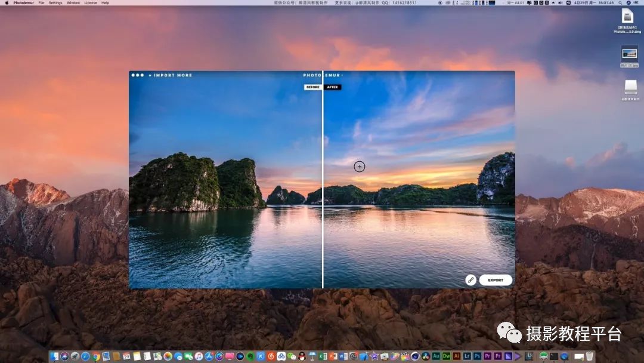Open the Trash in the Dock

click(589, 356)
